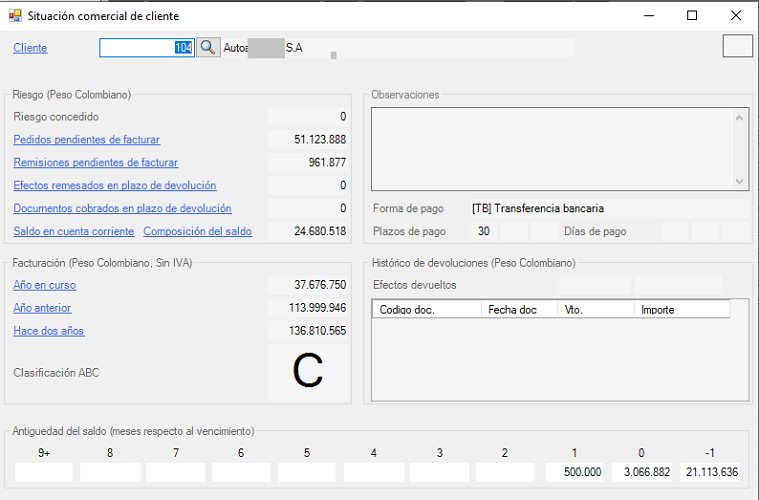
Task: Click Efectos remesados en plazo de devolución
Action: (114, 185)
